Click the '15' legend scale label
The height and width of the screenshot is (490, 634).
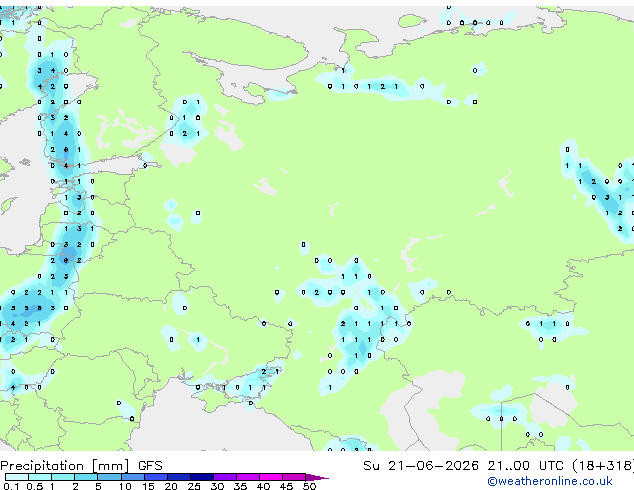[148, 486]
